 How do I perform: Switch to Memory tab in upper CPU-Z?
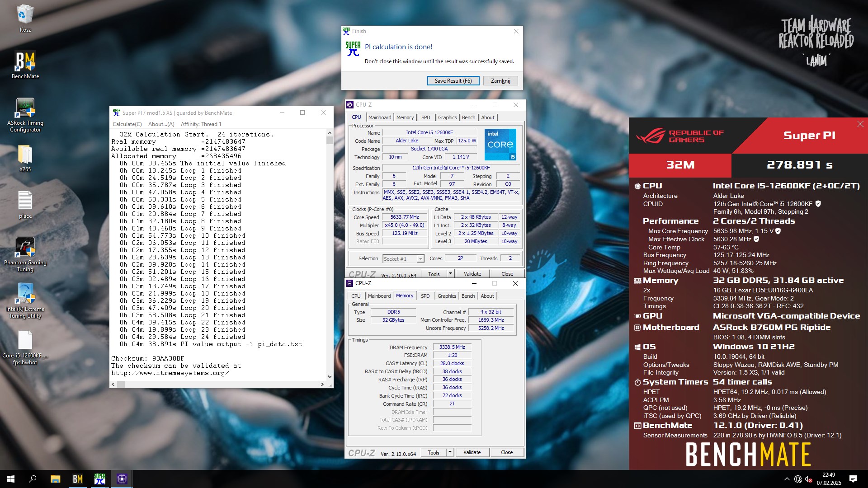coord(405,117)
